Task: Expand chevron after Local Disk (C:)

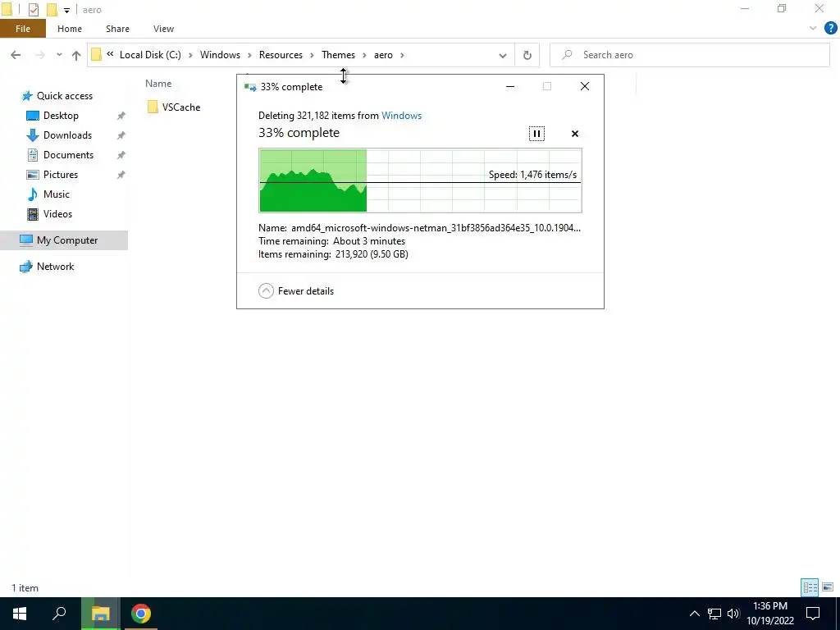Action: 190,55
